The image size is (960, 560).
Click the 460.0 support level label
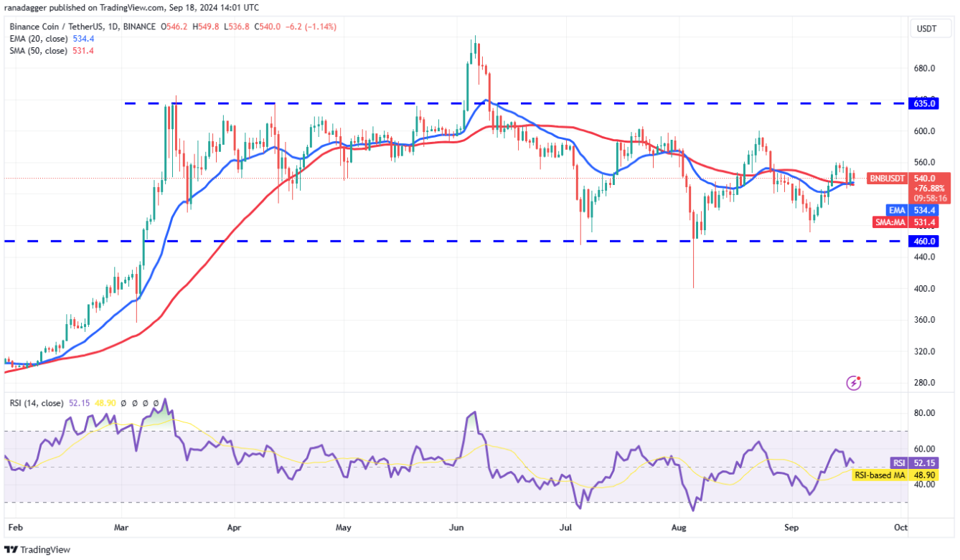click(x=923, y=242)
